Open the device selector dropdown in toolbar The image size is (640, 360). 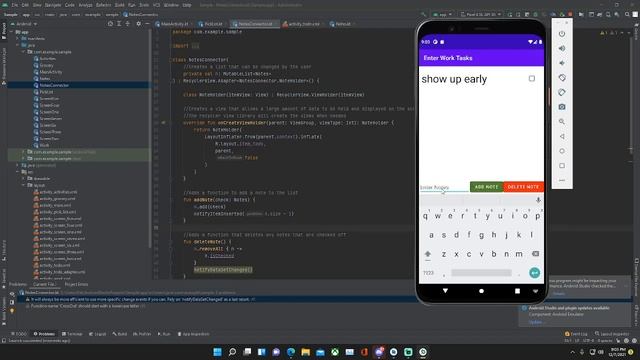(481, 14)
